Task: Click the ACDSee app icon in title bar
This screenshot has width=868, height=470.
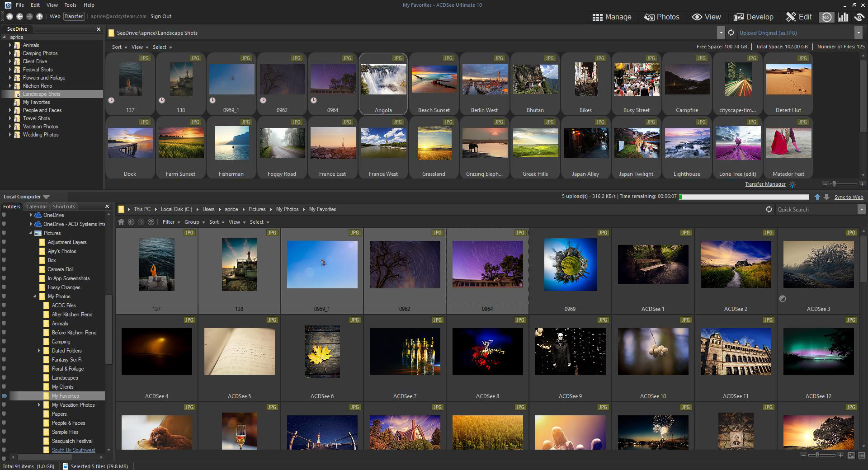Action: click(x=8, y=5)
